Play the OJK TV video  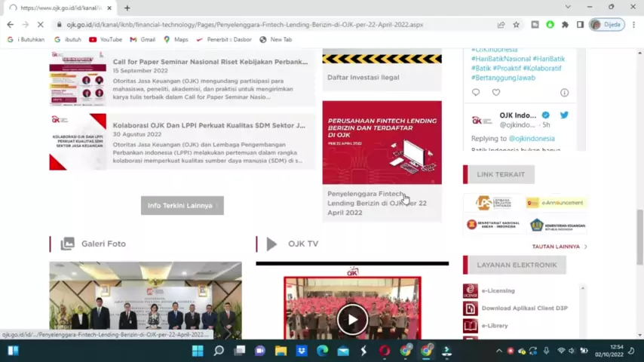(x=351, y=318)
